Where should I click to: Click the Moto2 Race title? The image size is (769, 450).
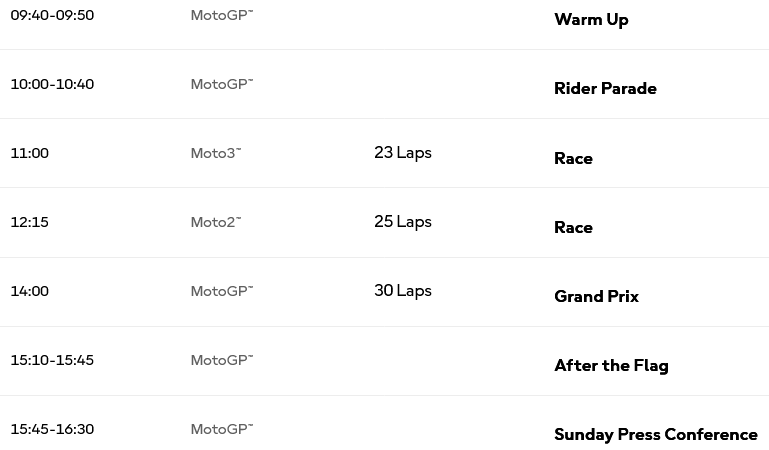(x=573, y=228)
